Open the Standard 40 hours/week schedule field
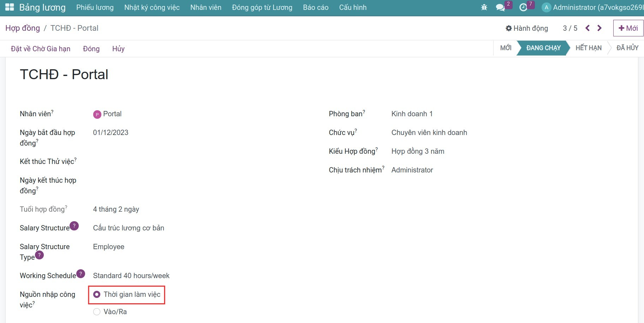644x323 pixels. [x=131, y=276]
